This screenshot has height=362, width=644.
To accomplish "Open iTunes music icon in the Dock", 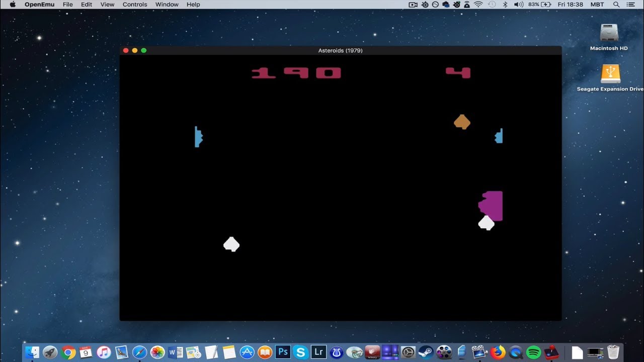I will (104, 352).
